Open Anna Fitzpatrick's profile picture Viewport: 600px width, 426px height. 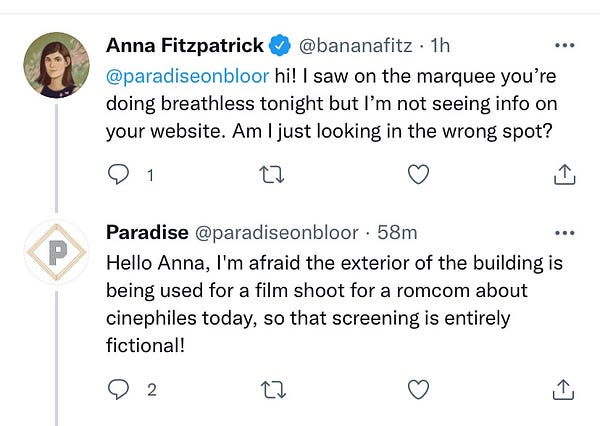point(57,65)
